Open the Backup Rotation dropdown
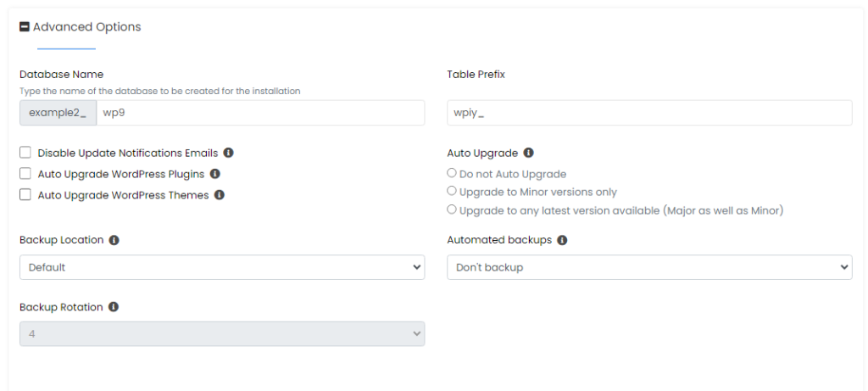 tap(222, 334)
